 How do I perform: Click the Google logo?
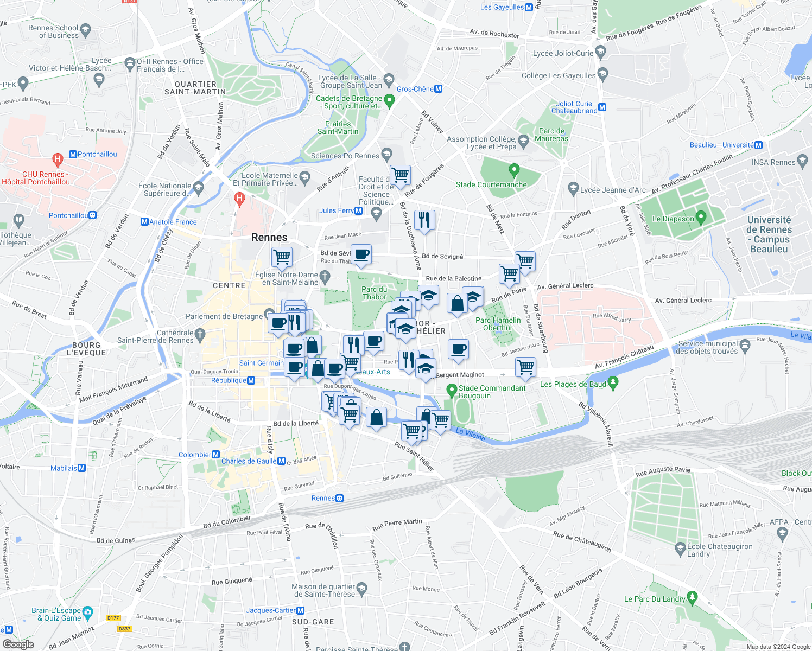coord(18,644)
